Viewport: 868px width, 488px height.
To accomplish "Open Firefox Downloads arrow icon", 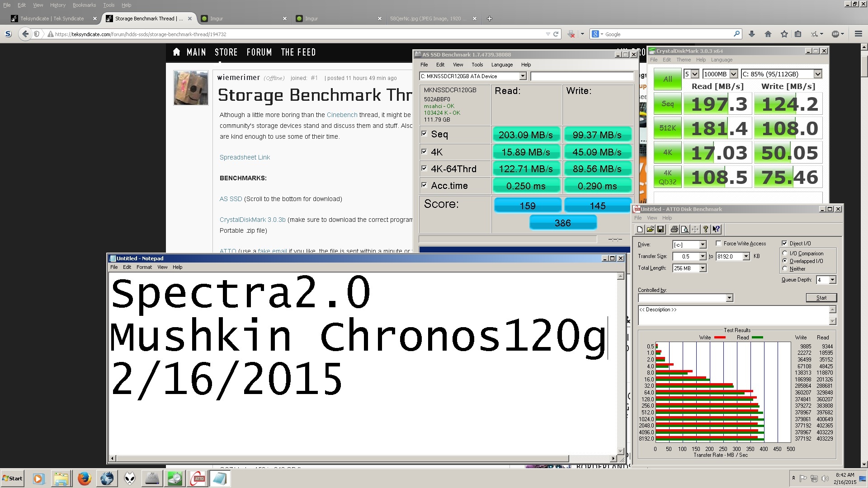I will [x=752, y=34].
